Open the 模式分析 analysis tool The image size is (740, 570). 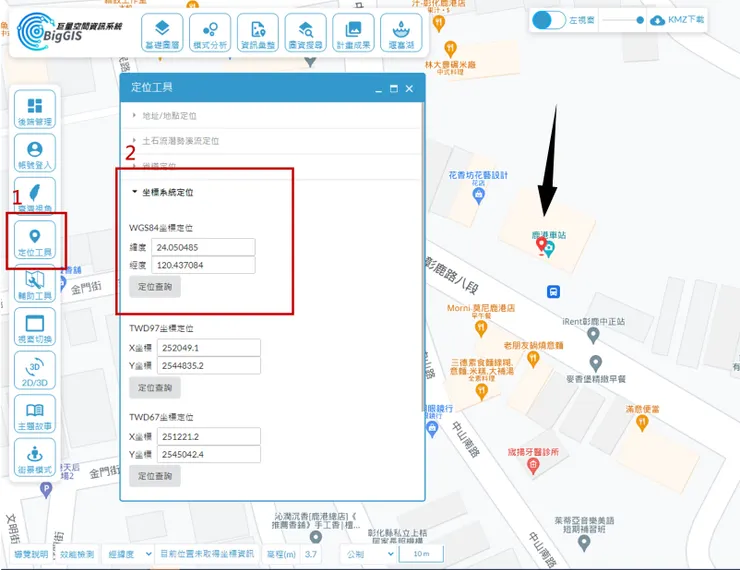pyautogui.click(x=210, y=33)
